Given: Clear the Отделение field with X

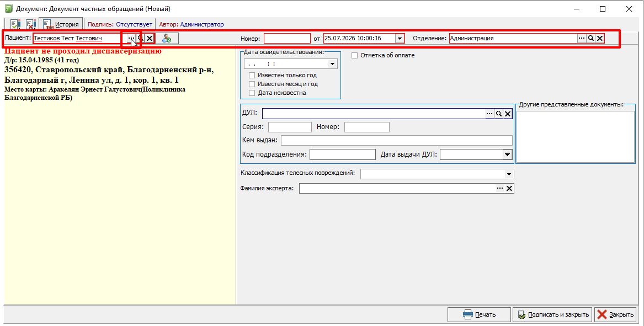Looking at the screenshot, I should (x=600, y=38).
